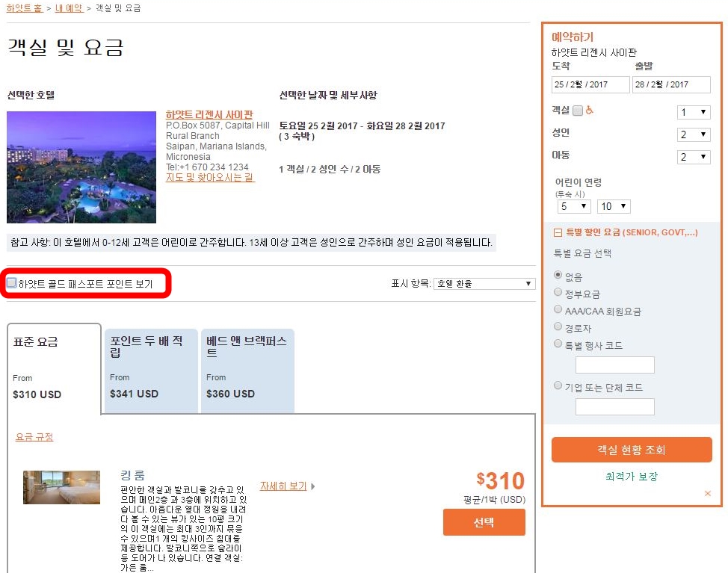Click the $310 price text
This screenshot has height=573, width=728.
click(x=501, y=480)
